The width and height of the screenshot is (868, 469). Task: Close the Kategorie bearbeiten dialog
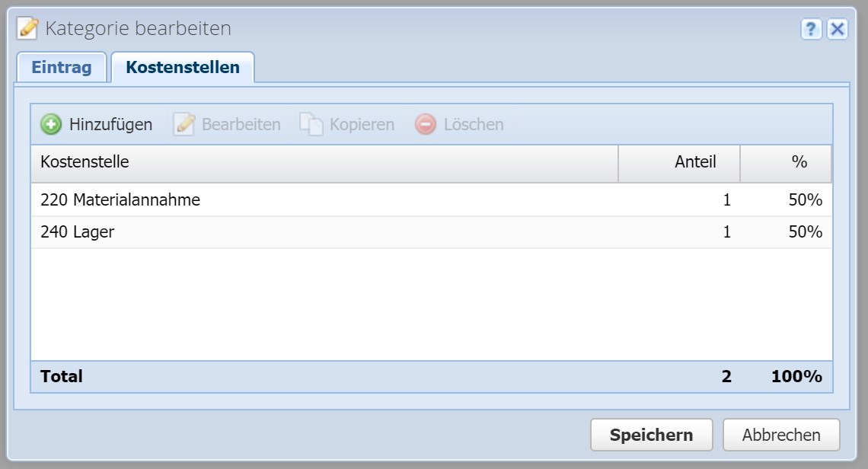point(837,30)
